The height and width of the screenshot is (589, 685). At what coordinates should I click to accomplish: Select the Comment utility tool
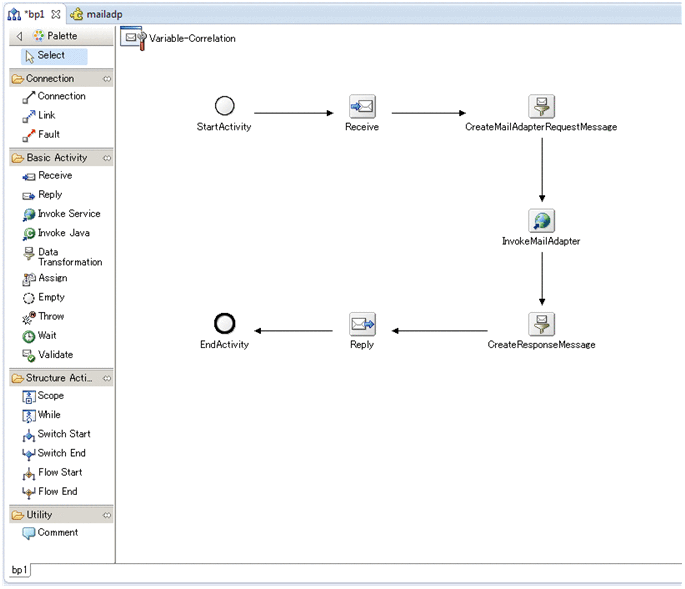tap(57, 533)
